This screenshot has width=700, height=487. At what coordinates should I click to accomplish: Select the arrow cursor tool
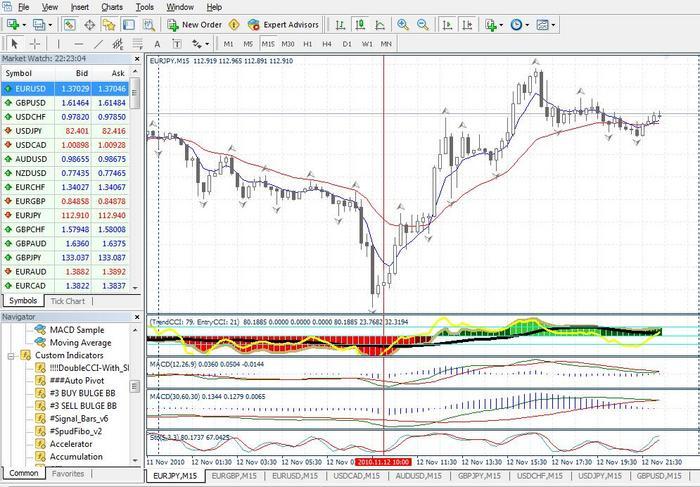pos(14,44)
